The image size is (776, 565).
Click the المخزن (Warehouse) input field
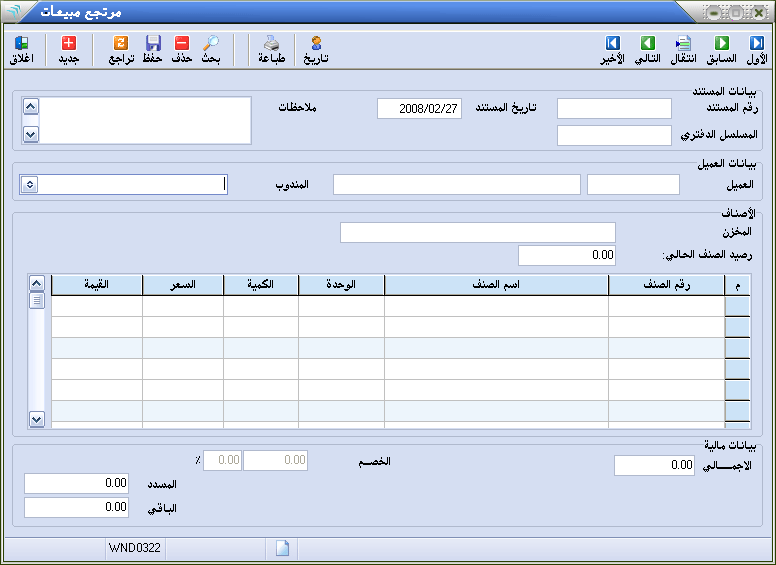click(477, 232)
